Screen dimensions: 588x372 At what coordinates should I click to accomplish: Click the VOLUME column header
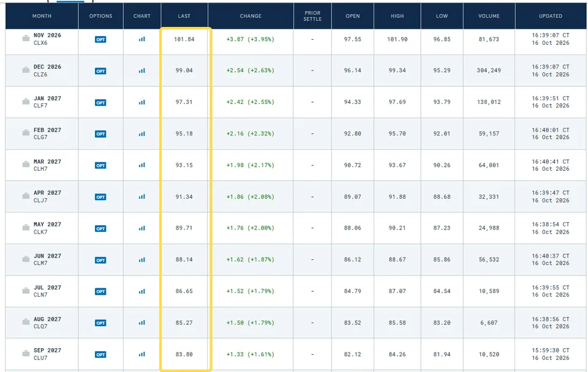point(489,16)
